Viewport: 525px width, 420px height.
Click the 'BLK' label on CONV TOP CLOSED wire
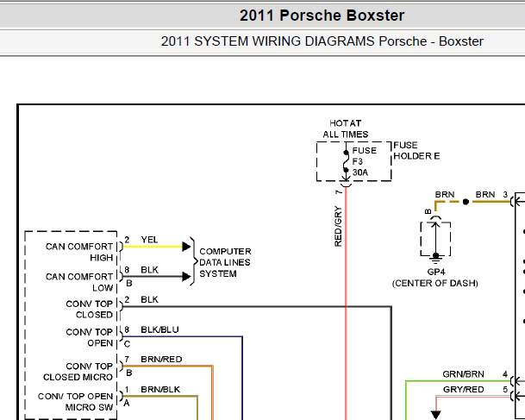(149, 299)
